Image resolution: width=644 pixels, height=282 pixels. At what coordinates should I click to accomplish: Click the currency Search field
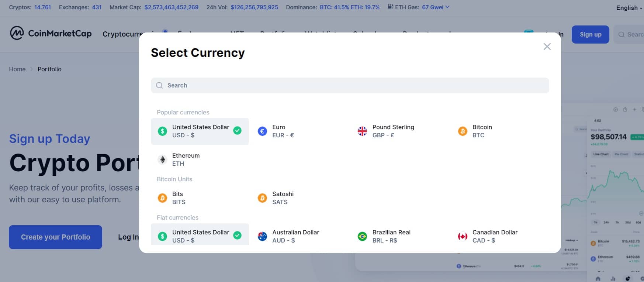[x=350, y=85]
